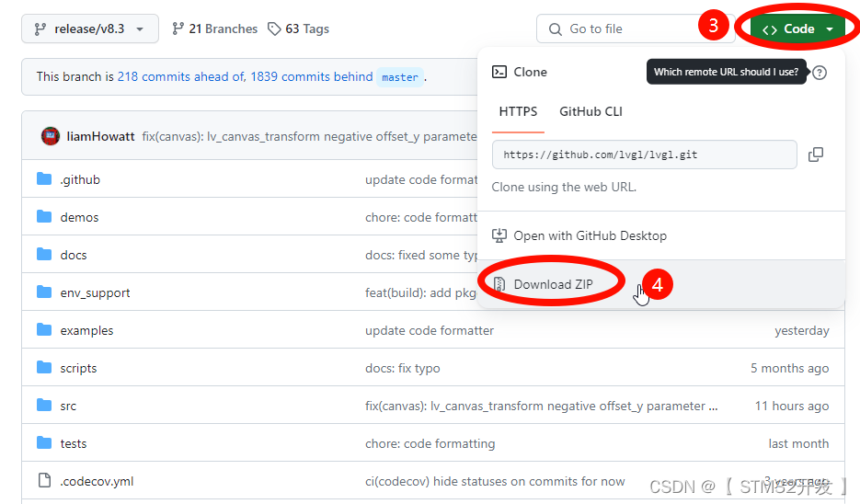Click the https://github.com/lvgl/lvgl.git URL field

(x=645, y=155)
